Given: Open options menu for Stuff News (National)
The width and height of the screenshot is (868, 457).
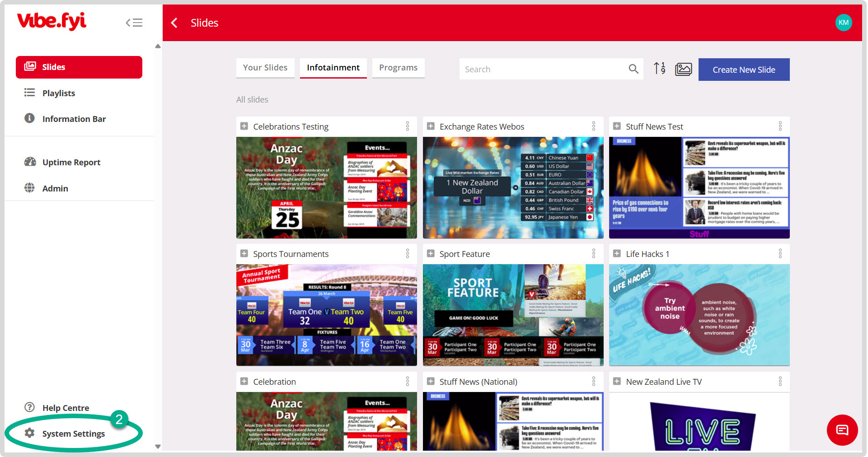Looking at the screenshot, I should coord(594,382).
